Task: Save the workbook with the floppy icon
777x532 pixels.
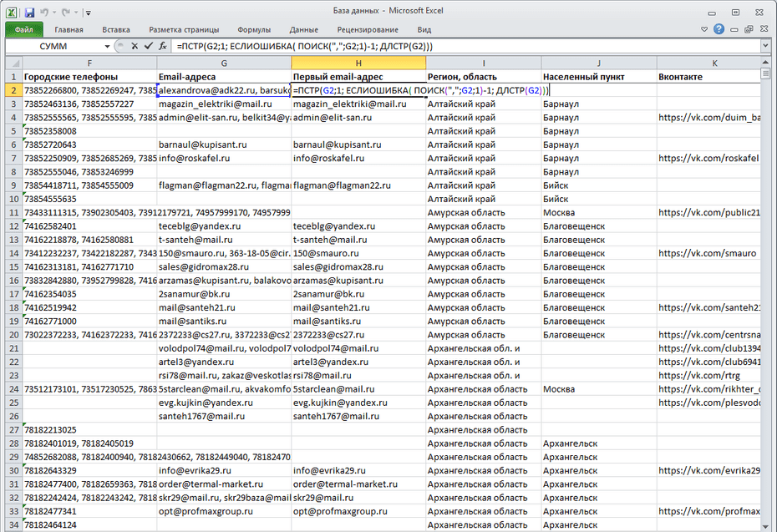Action: coord(29,13)
